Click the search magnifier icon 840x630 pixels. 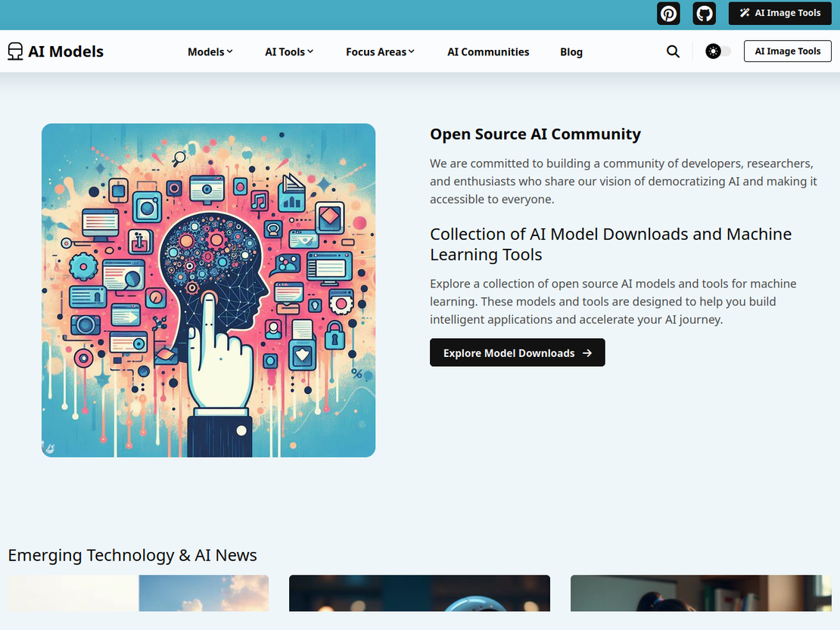pos(673,51)
